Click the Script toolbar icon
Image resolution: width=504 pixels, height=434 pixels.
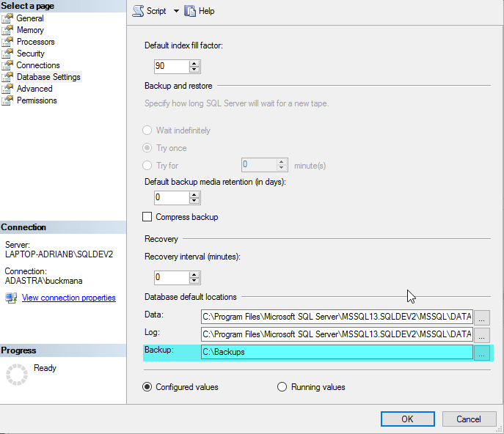click(x=137, y=11)
